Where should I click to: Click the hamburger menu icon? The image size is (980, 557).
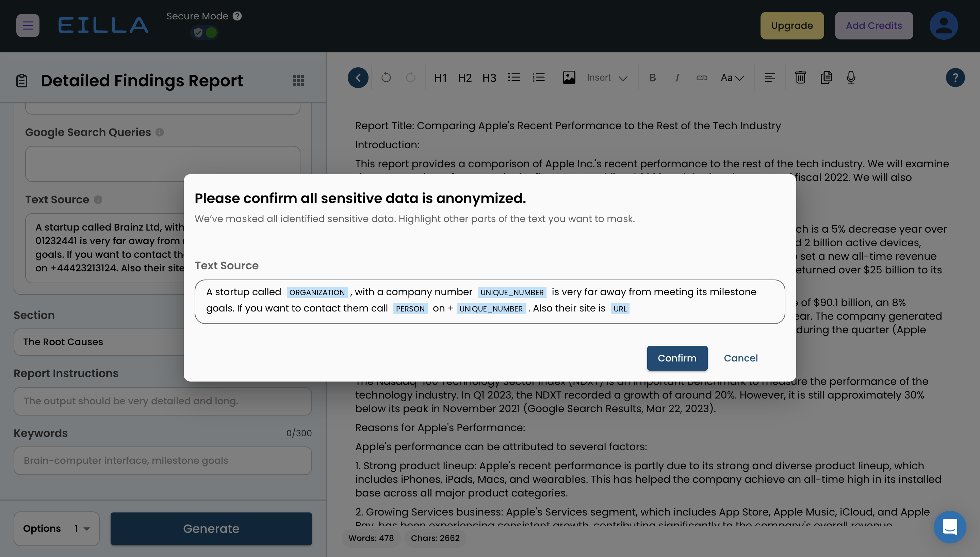click(28, 26)
